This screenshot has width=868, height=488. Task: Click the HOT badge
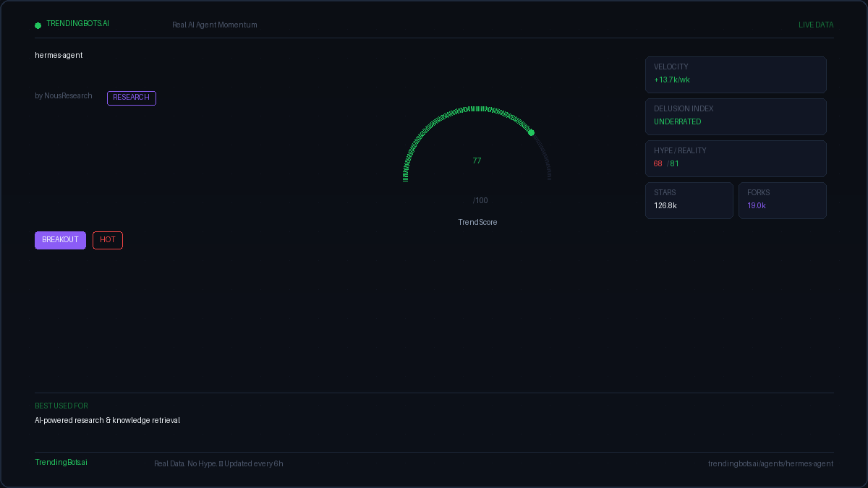pyautogui.click(x=108, y=240)
